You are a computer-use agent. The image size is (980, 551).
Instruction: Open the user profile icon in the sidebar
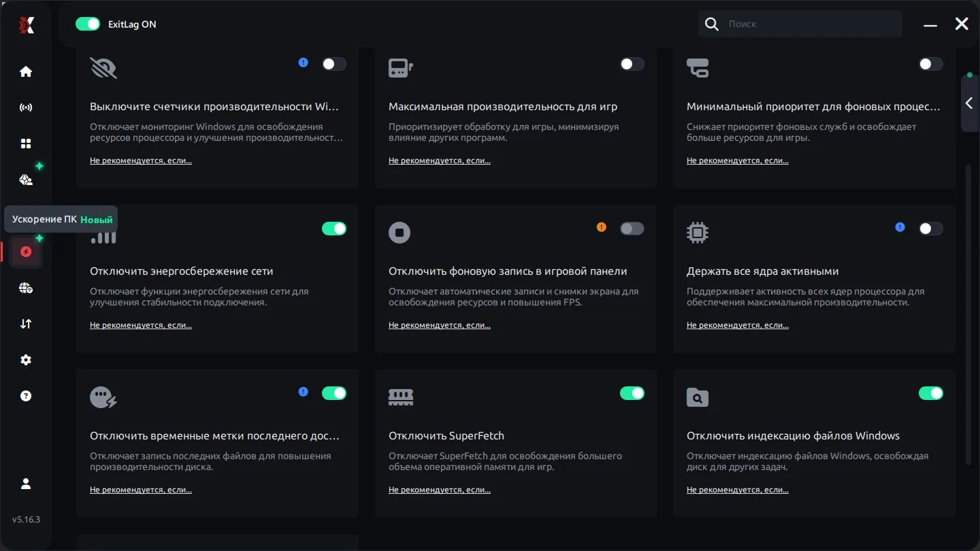point(26,484)
